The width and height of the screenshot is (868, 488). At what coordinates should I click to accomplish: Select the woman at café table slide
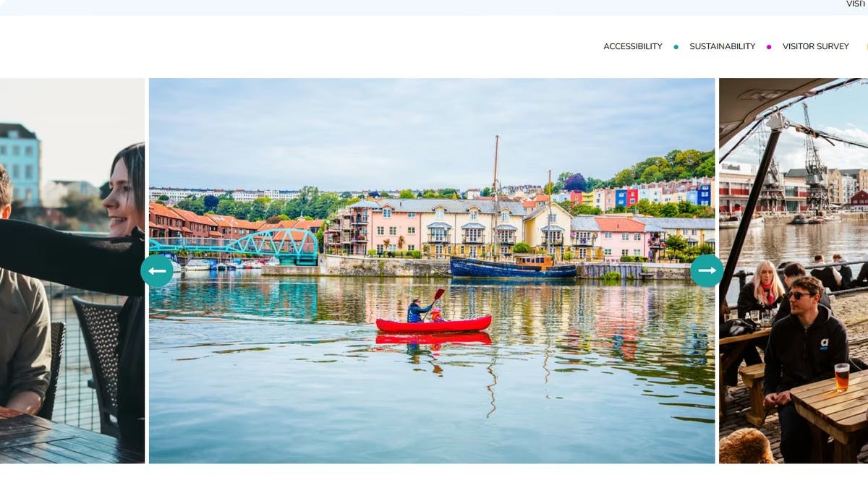pyautogui.click(x=72, y=270)
